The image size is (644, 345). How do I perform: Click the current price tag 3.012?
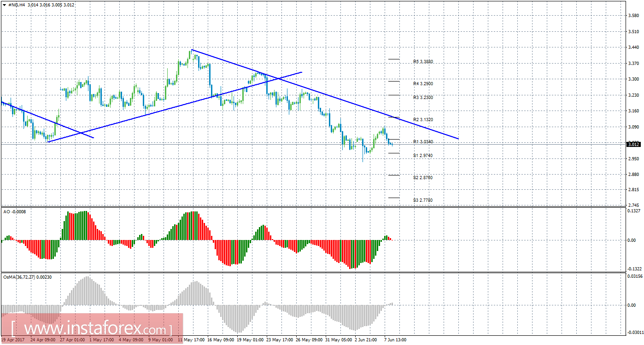634,144
